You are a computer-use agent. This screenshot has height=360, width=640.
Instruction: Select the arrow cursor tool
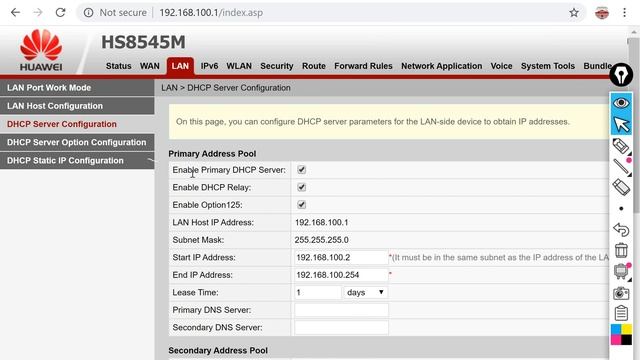point(621,124)
